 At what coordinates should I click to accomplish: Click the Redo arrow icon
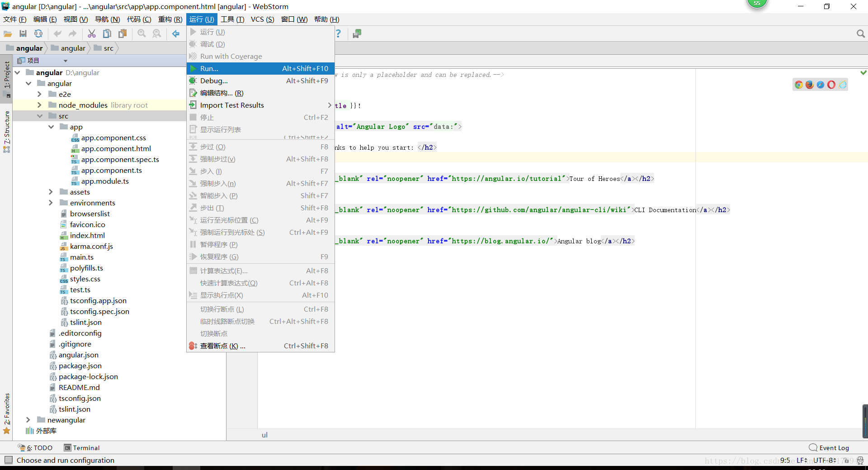coord(72,33)
